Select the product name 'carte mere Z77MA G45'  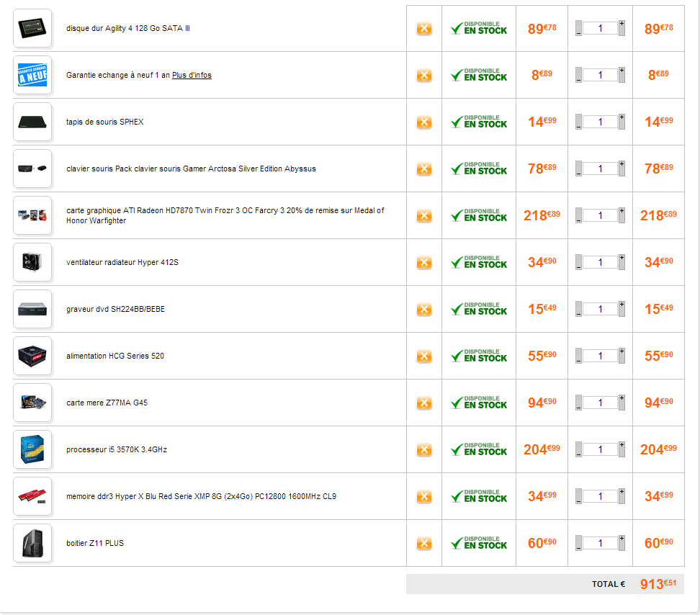pos(107,403)
